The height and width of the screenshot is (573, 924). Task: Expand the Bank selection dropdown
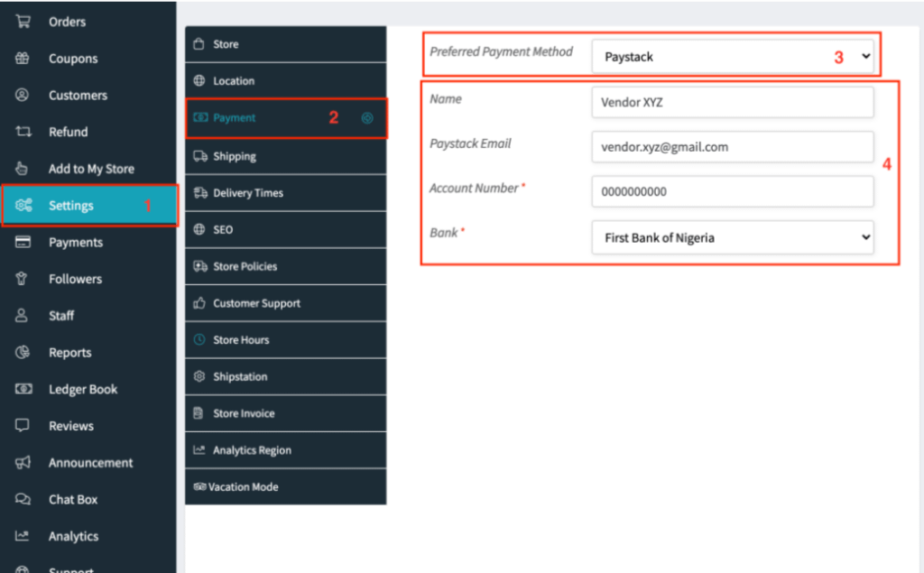733,237
